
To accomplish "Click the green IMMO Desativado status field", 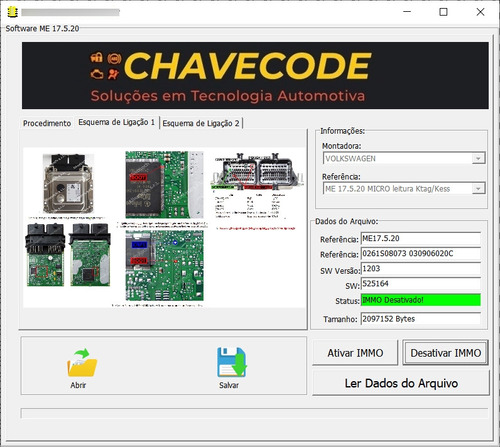I will 421,300.
